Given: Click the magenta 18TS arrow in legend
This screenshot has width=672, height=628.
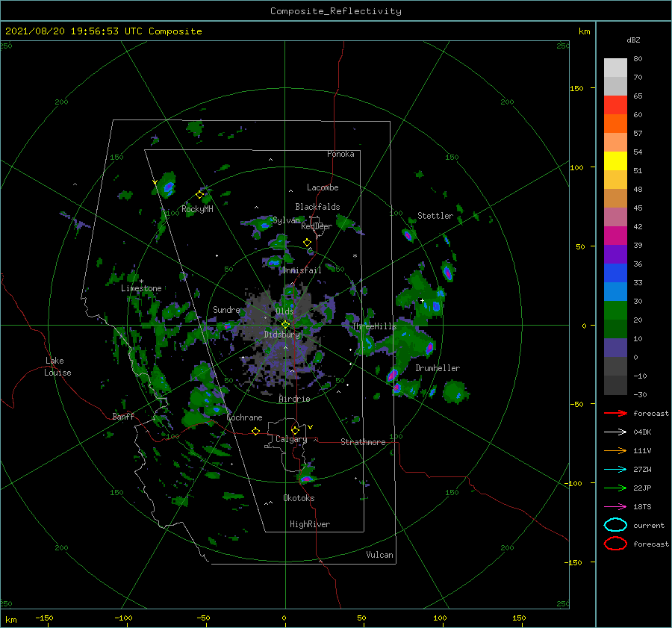Looking at the screenshot, I should (615, 507).
